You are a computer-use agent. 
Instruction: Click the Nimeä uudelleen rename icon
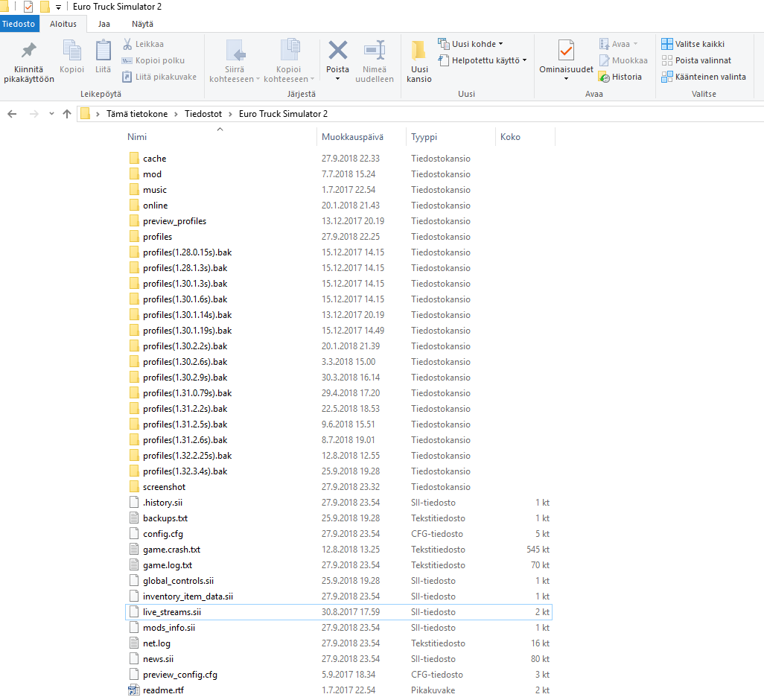pos(375,50)
